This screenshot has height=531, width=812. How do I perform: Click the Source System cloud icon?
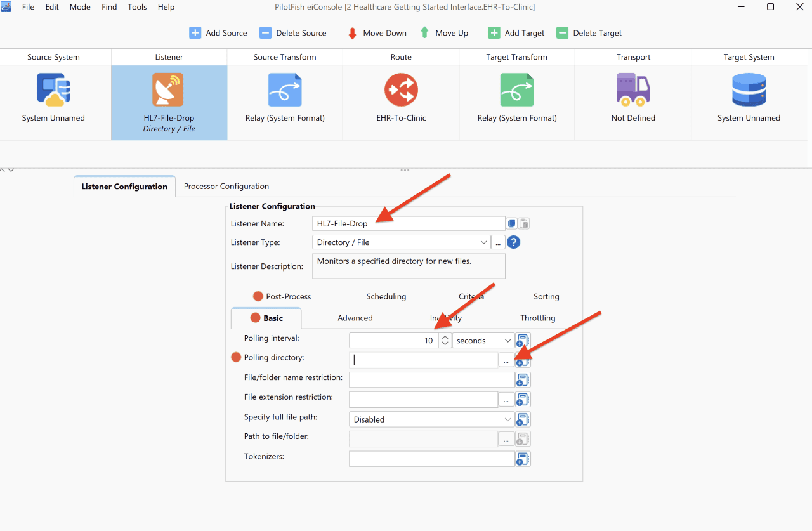click(x=53, y=89)
